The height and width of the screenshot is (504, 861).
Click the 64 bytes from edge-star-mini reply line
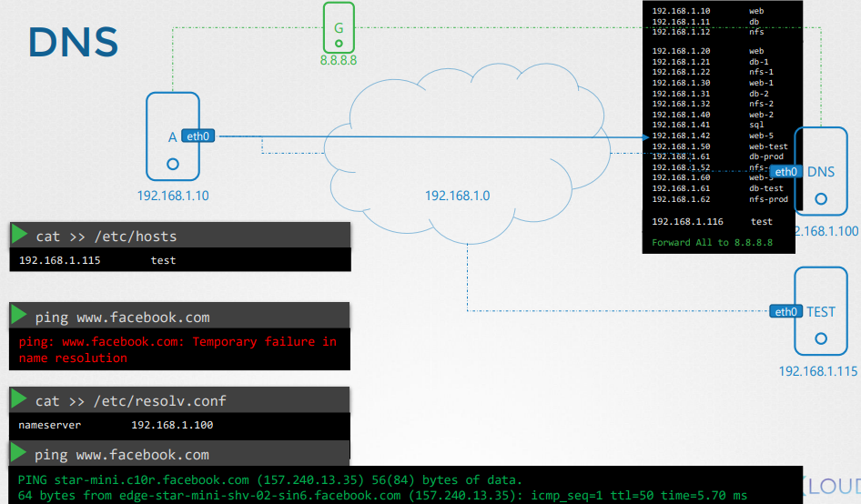click(383, 495)
